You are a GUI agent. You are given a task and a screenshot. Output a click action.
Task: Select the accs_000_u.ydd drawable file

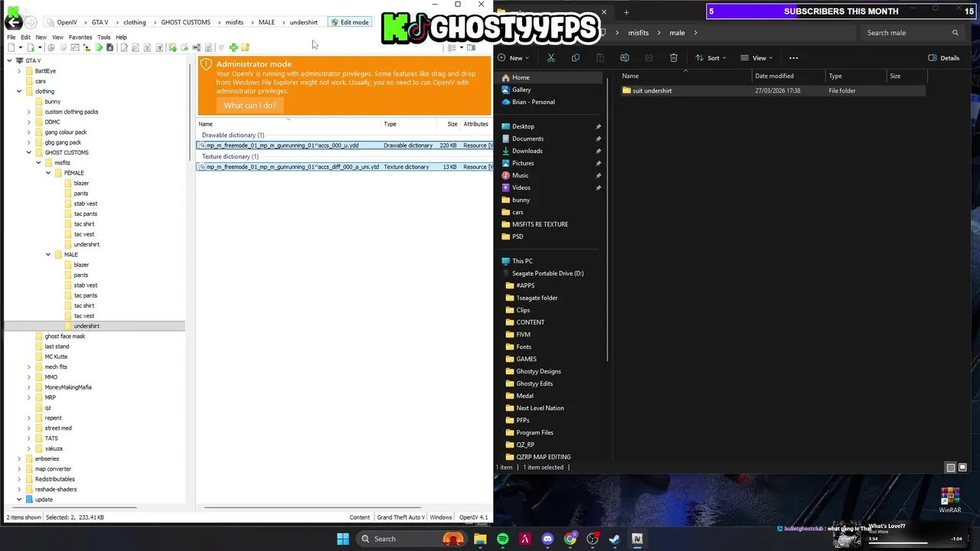click(345, 145)
